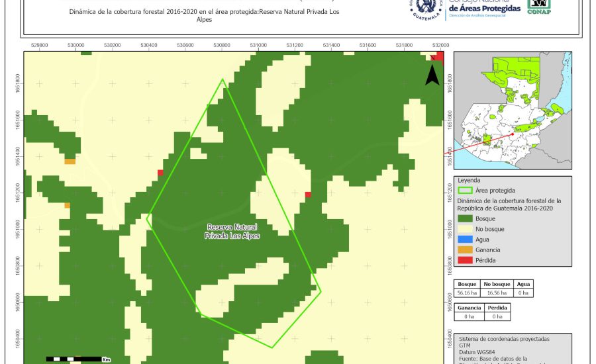The height and width of the screenshot is (364, 596).
Task: Click the green Área protegida legend symbol
Action: [x=466, y=190]
